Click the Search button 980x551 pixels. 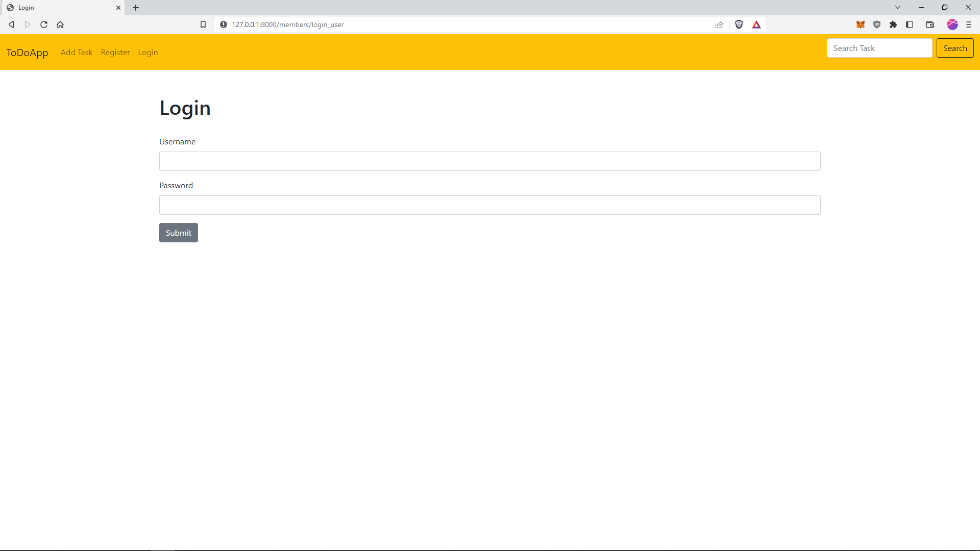pyautogui.click(x=955, y=47)
